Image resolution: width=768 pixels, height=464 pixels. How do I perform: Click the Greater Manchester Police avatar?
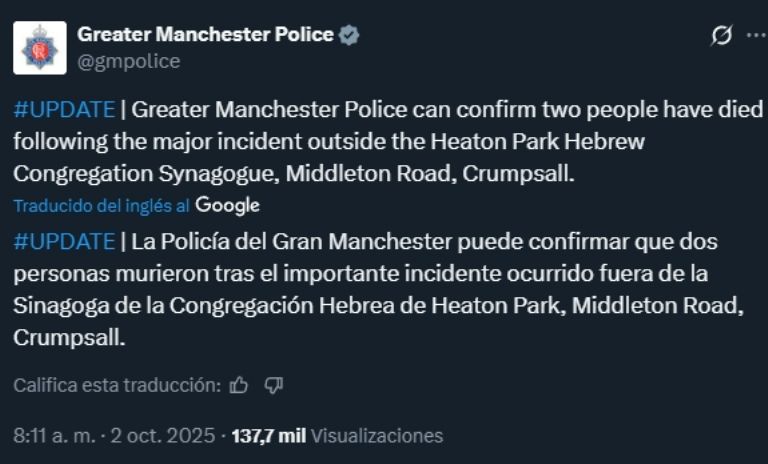pos(40,47)
